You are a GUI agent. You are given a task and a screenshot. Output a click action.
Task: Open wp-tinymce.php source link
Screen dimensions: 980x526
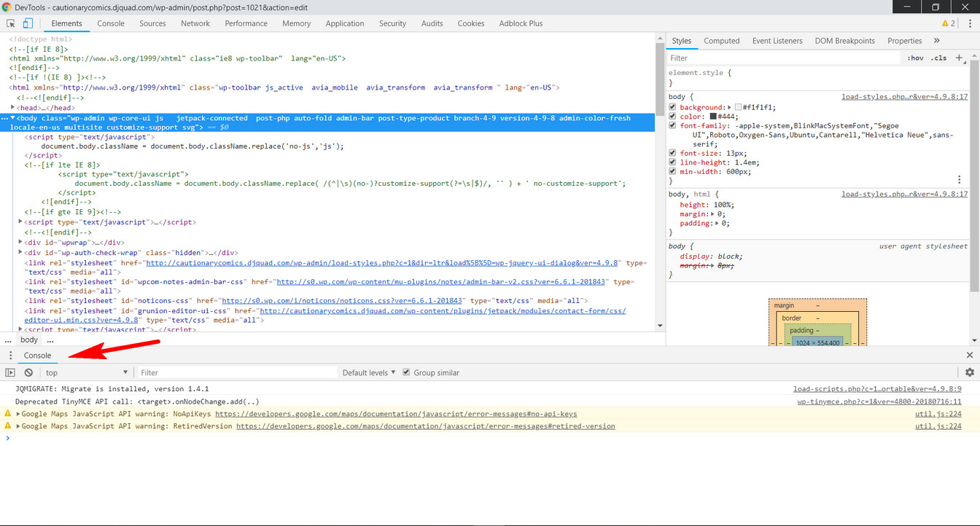click(879, 401)
